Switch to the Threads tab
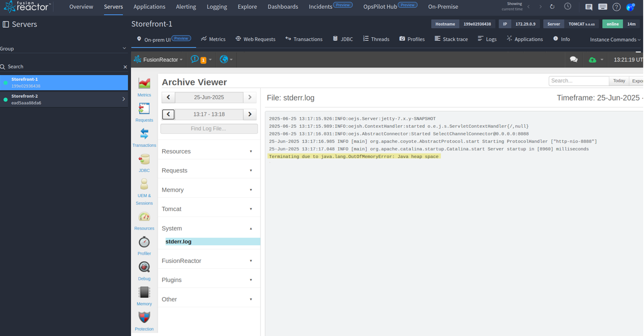The width and height of the screenshot is (644, 336). (376, 39)
